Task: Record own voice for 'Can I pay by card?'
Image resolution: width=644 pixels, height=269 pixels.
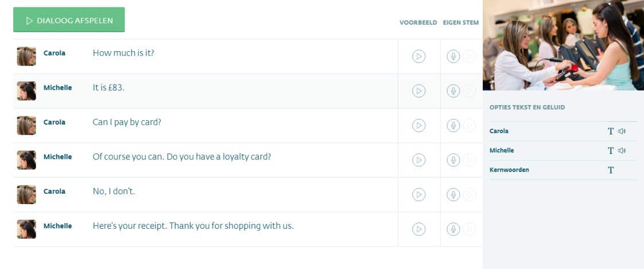Action: [x=453, y=125]
